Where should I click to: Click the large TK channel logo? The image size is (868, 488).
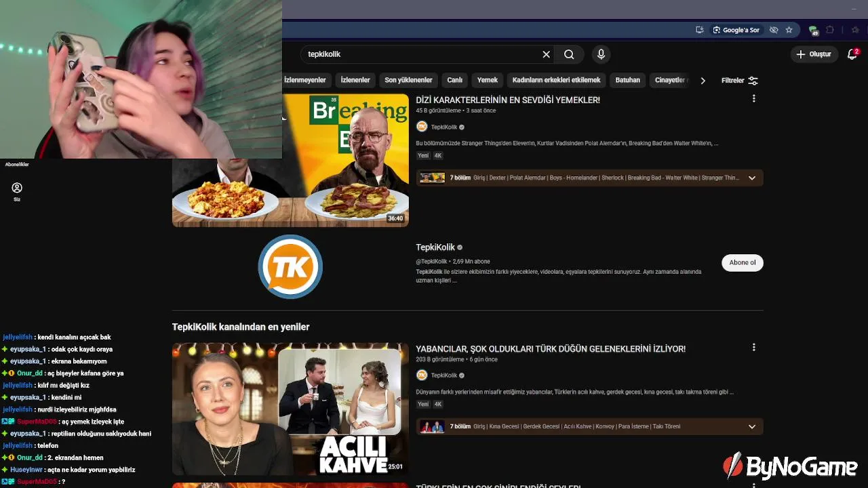point(290,266)
